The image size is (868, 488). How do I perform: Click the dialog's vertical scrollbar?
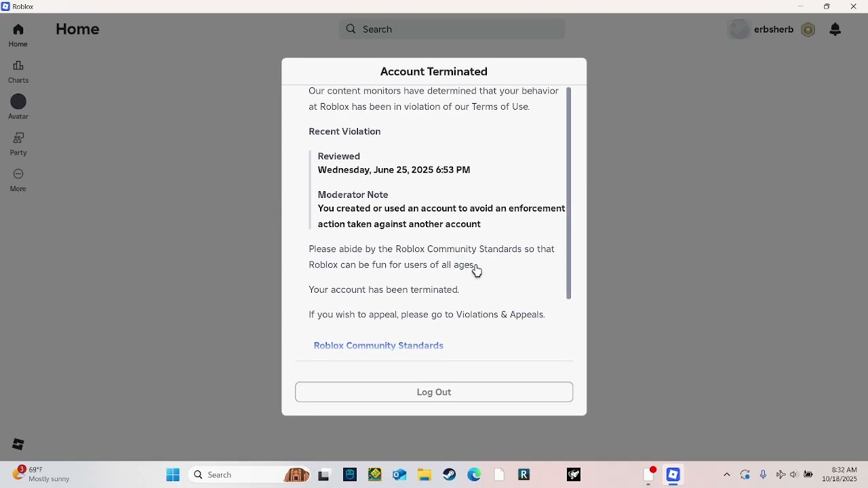[569, 193]
